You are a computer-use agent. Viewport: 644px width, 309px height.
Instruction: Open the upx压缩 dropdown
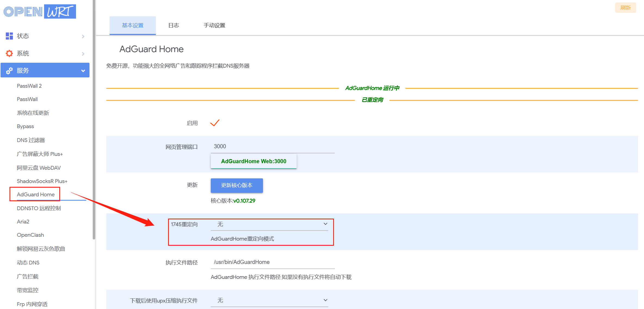(269, 300)
